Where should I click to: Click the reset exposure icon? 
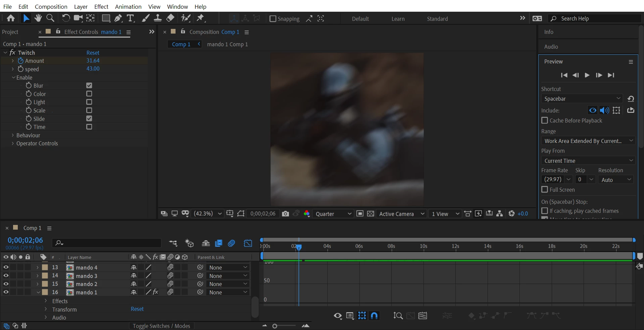point(511,214)
